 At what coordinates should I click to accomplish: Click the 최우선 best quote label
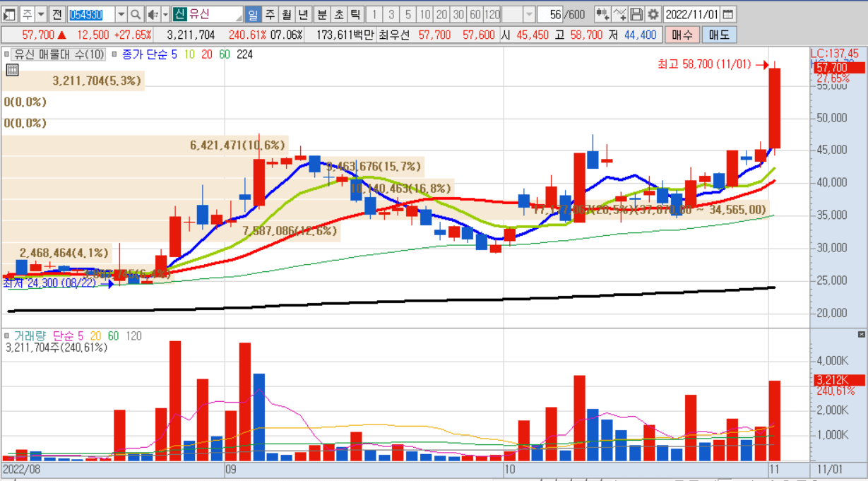coord(394,35)
